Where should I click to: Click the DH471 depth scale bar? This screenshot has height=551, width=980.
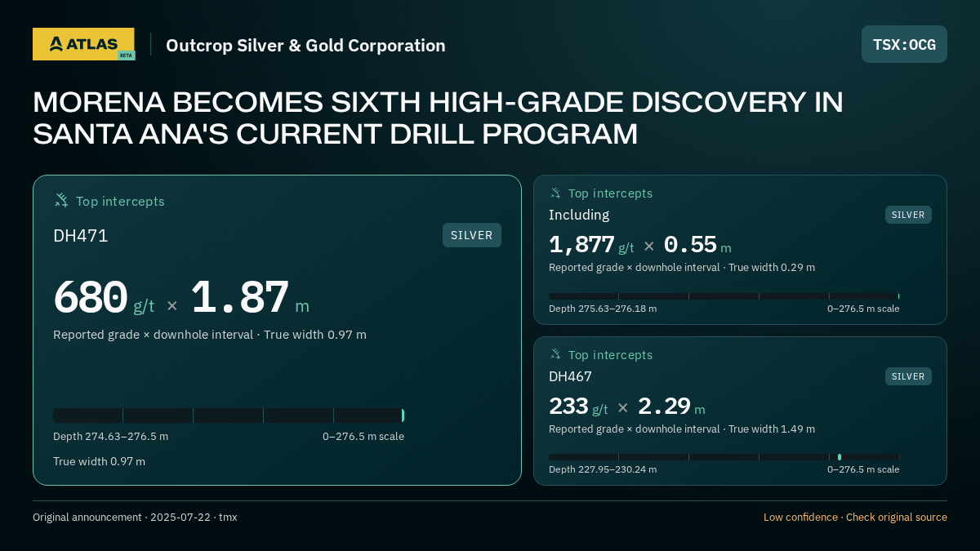[229, 415]
